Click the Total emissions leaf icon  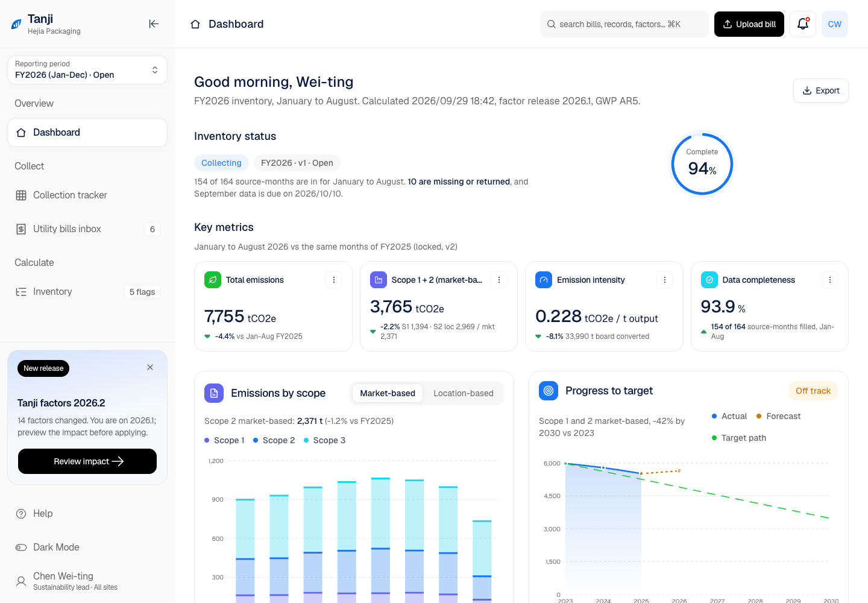pos(213,280)
